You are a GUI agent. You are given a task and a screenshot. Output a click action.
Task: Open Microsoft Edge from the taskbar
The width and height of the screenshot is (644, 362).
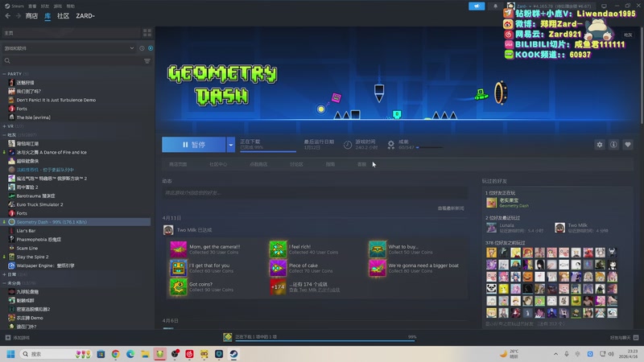130,354
